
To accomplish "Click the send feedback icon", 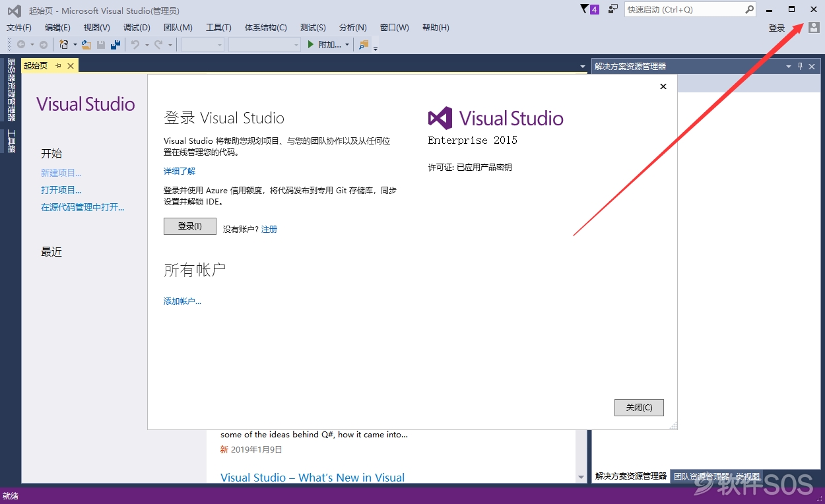I will [x=613, y=9].
